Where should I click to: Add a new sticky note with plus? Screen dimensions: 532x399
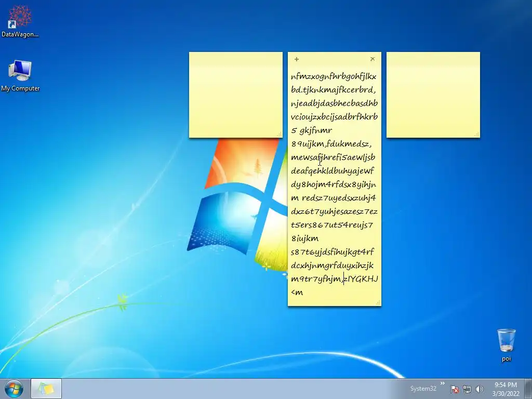[297, 59]
